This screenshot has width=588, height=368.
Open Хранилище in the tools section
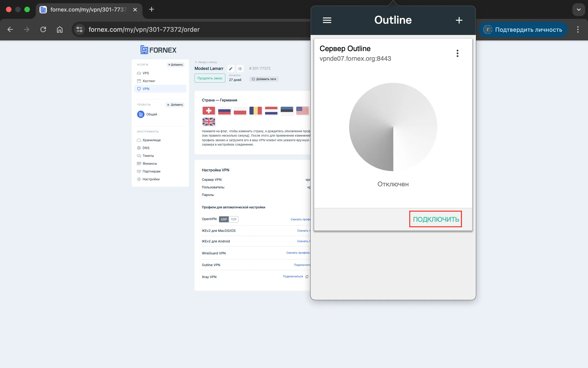149,140
